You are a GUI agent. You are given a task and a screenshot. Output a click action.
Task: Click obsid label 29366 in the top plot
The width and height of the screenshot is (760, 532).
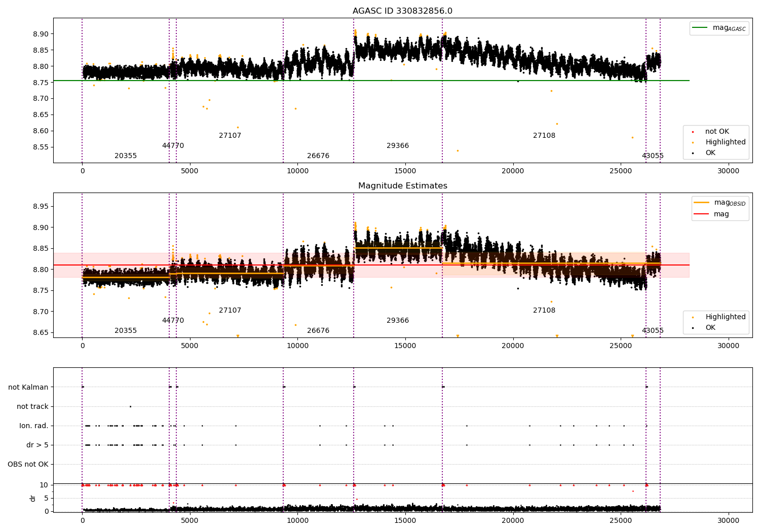[x=398, y=146]
